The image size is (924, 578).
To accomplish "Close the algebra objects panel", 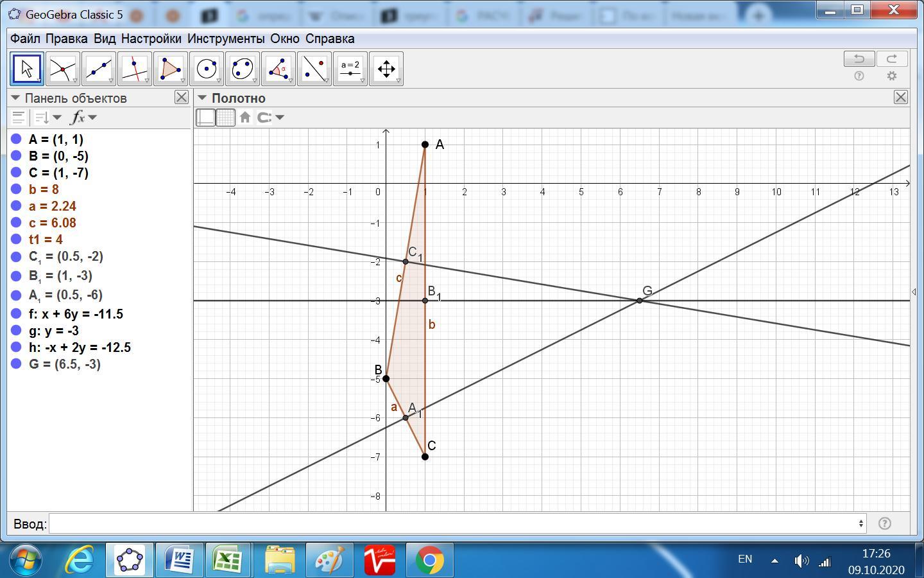I will click(x=182, y=97).
